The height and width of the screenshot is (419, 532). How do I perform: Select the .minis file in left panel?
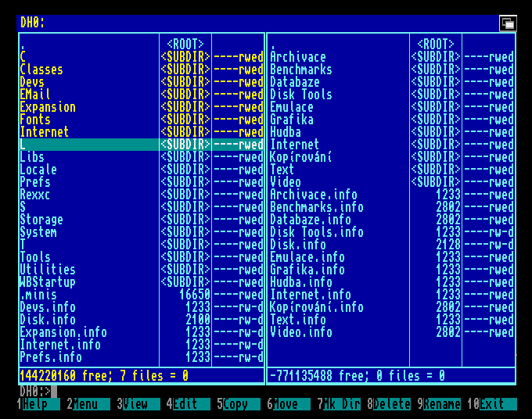(x=38, y=295)
